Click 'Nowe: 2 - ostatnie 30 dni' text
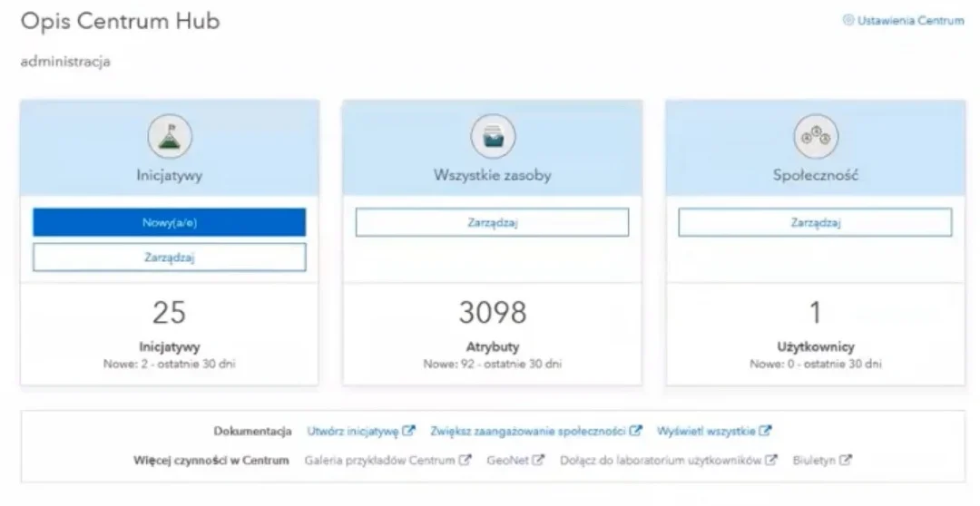Screen dimensions: 980x506 click(170, 364)
